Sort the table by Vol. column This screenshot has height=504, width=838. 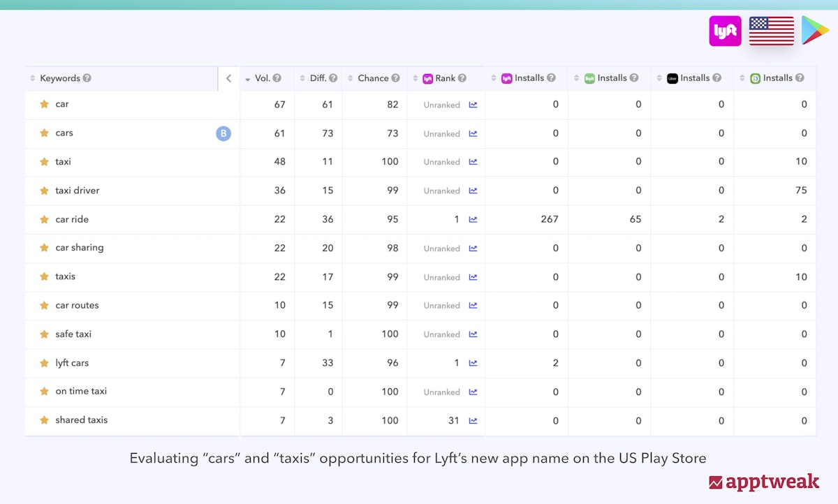263,78
